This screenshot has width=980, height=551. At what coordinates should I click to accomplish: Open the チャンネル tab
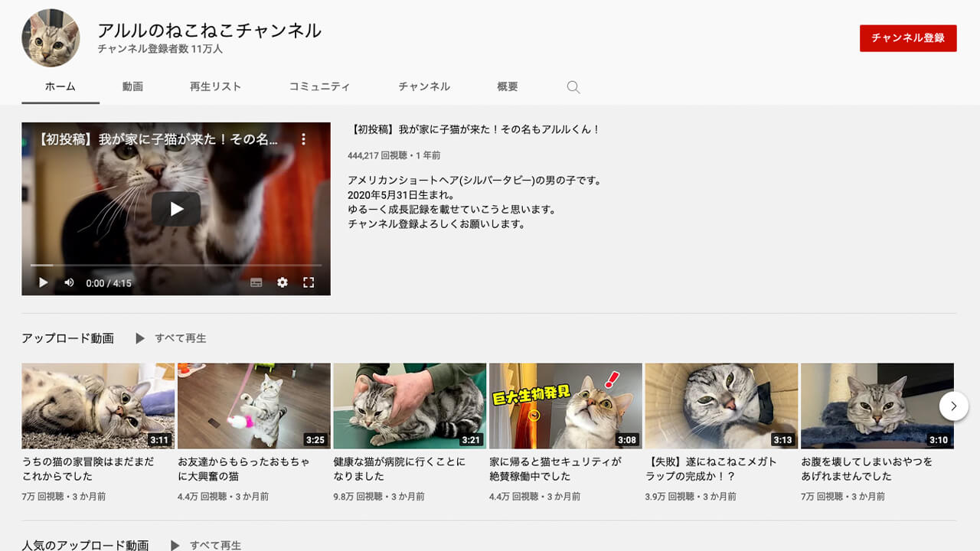coord(424,87)
